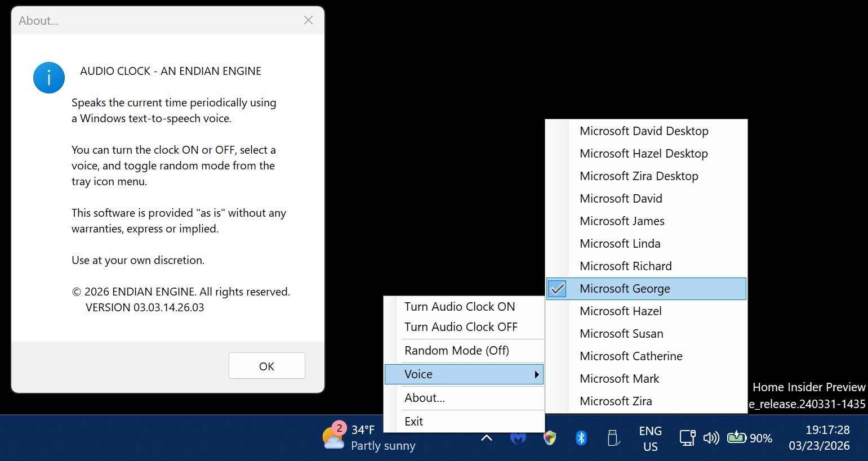868x461 pixels.
Task: Click the Malwarebytes tray icon
Action: click(x=518, y=438)
